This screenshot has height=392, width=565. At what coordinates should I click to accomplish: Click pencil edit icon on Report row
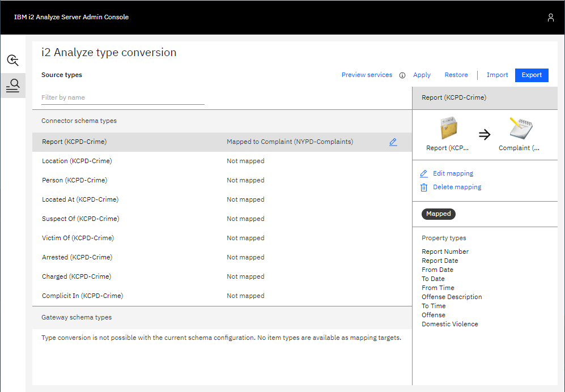click(x=393, y=142)
